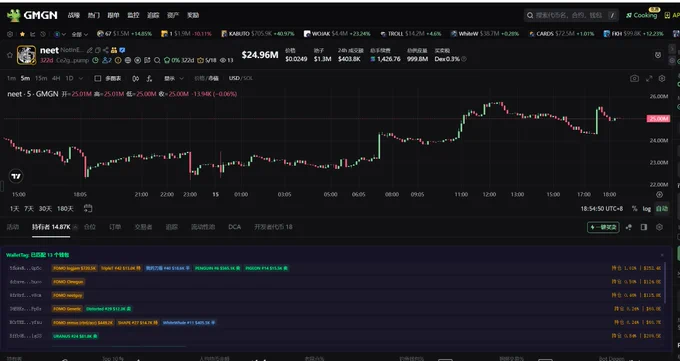Open the 监控 menu
Screen dimensions: 680x361
click(x=133, y=15)
